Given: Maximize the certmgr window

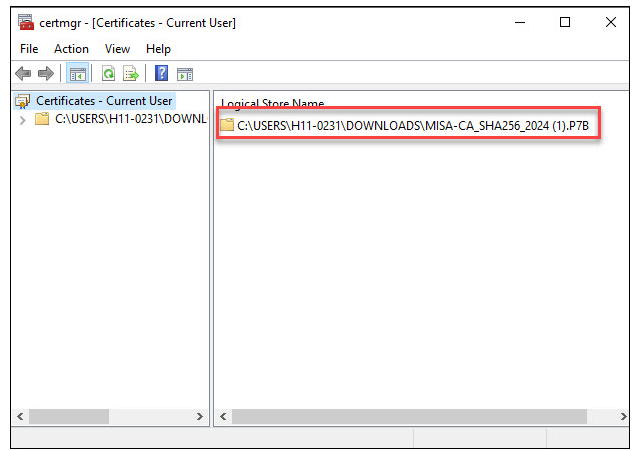Looking at the screenshot, I should (565, 22).
